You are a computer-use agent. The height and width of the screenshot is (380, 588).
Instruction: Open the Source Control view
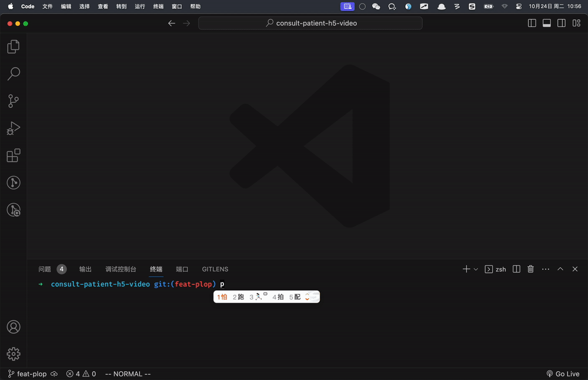pos(13,101)
